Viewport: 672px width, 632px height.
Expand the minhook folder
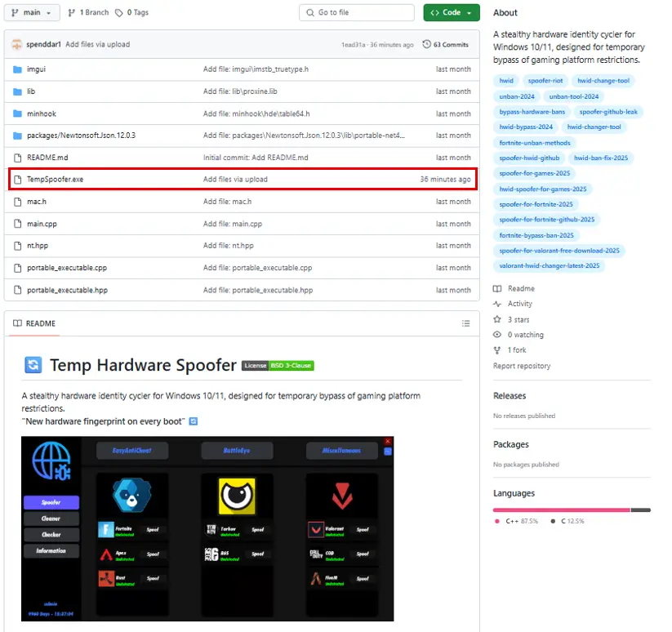point(41,113)
